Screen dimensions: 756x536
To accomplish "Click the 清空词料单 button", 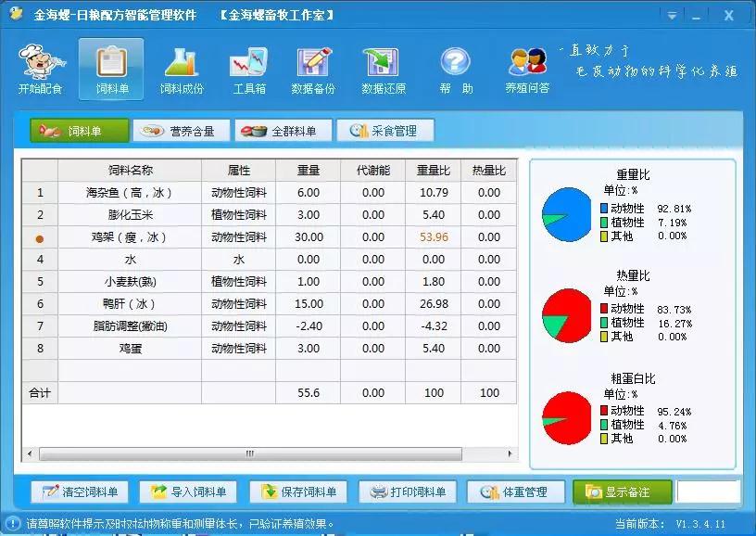I will pyautogui.click(x=79, y=492).
